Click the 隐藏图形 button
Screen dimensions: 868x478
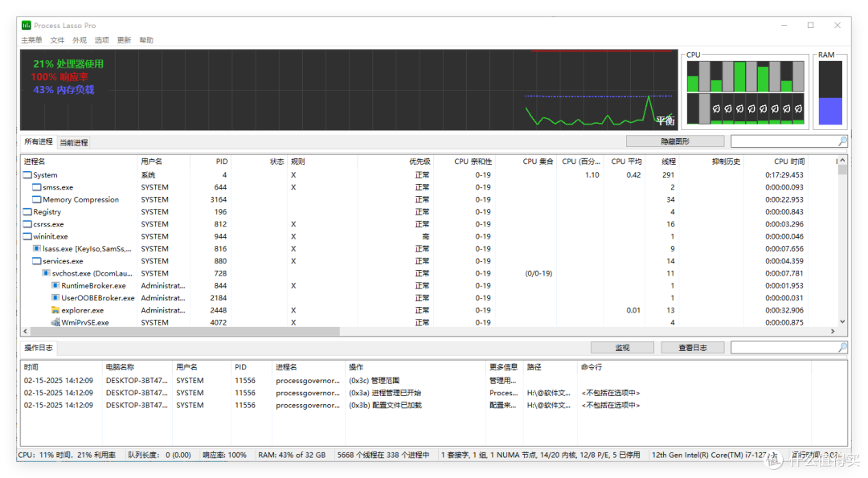(675, 141)
